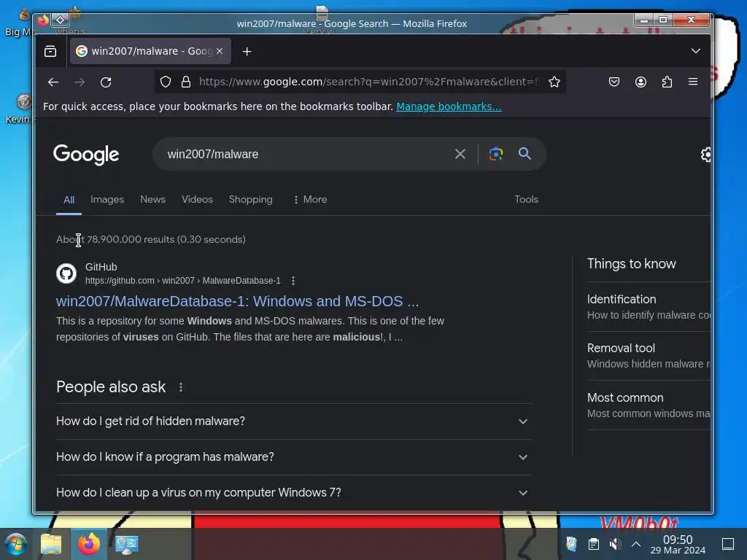Screen dimensions: 747x560
Task: Switch to Shopping results tab
Action: tap(251, 199)
